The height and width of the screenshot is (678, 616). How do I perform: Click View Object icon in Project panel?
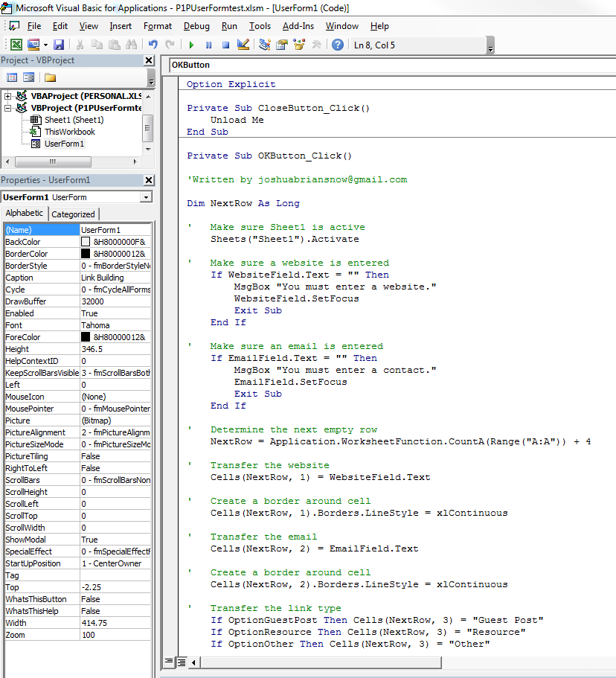click(29, 77)
